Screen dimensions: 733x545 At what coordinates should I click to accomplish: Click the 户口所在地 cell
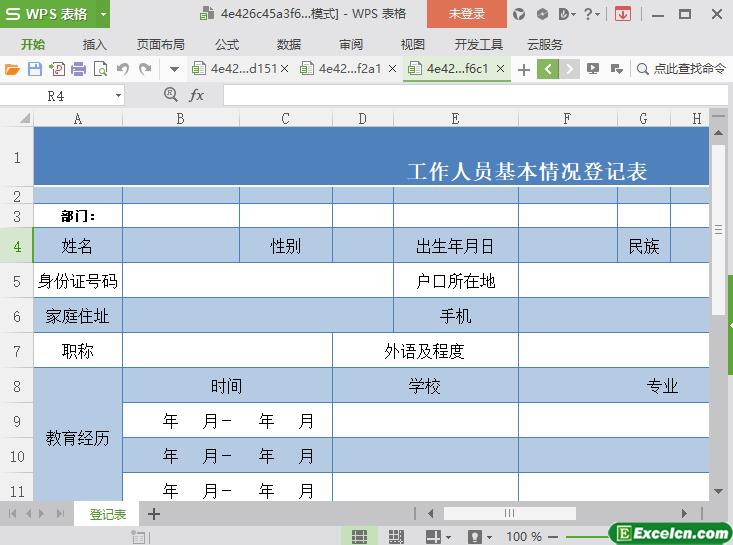pos(455,280)
